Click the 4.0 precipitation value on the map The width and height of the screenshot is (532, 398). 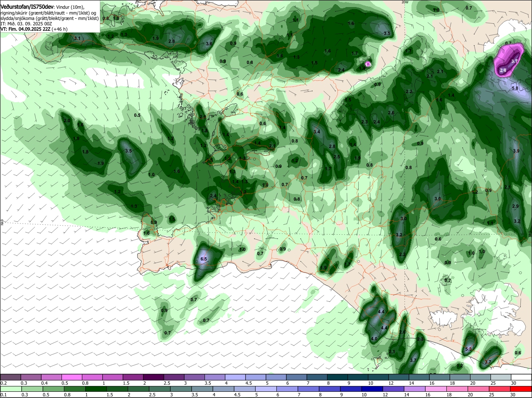point(374,339)
